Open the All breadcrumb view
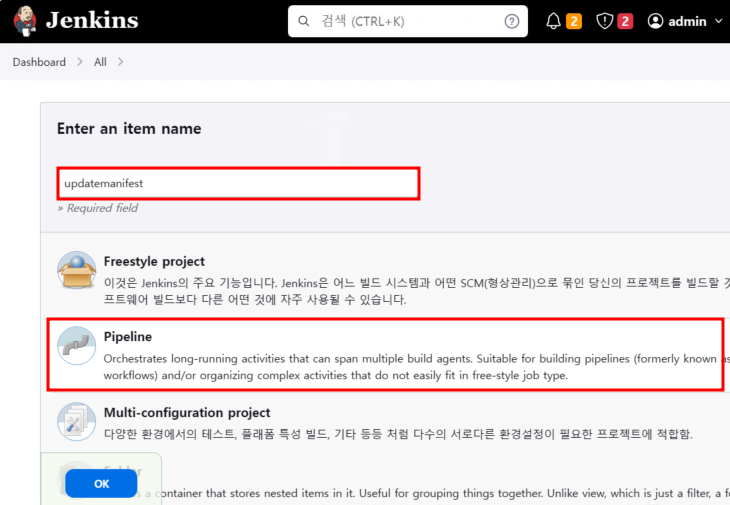The width and height of the screenshot is (730, 505). (100, 62)
